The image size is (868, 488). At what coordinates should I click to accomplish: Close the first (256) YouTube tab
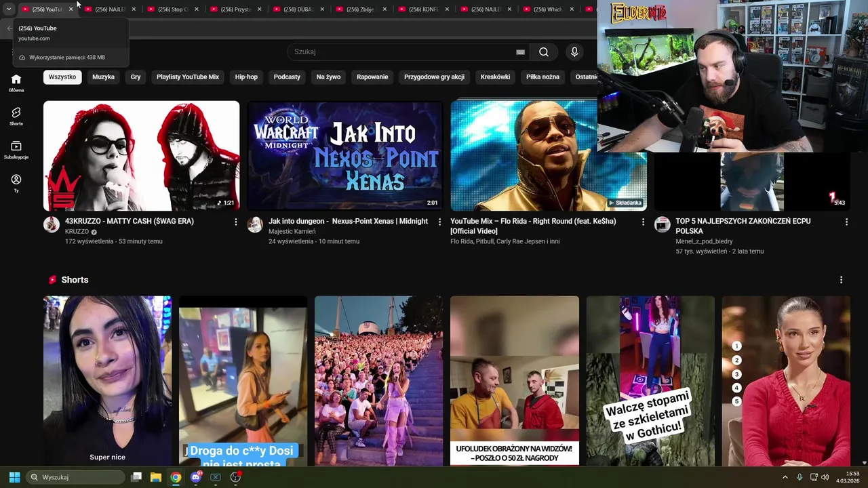coord(71,9)
